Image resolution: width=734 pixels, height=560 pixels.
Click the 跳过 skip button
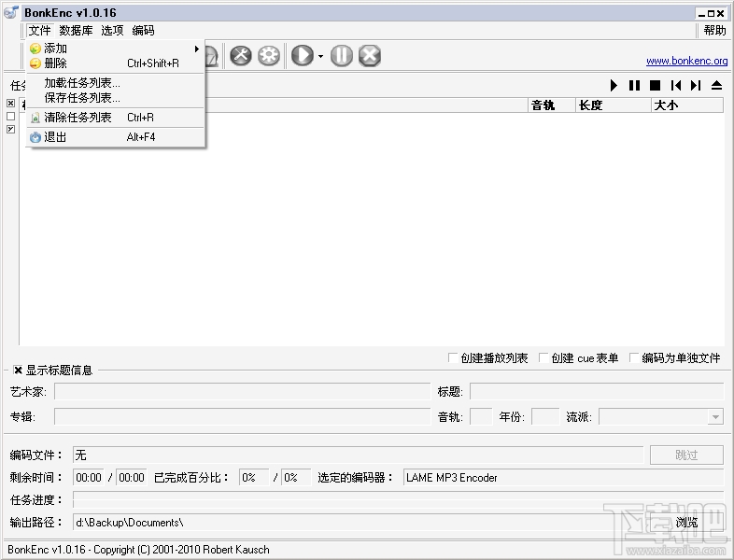click(686, 455)
